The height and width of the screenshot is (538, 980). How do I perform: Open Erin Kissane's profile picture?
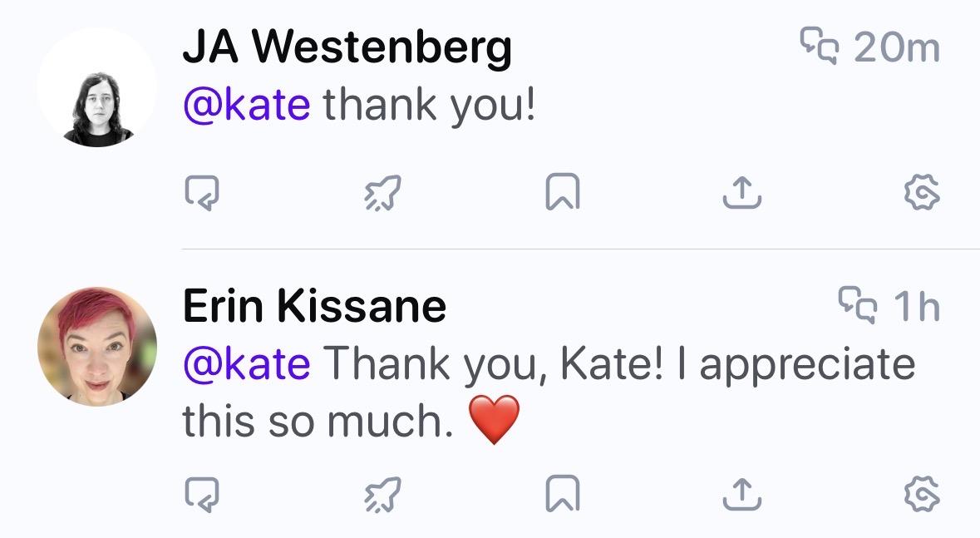pos(97,347)
